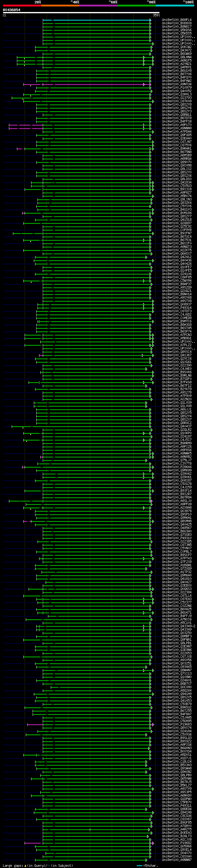
Task: Open the UniRef100_B6HFL4 hit
Action: point(177,20)
